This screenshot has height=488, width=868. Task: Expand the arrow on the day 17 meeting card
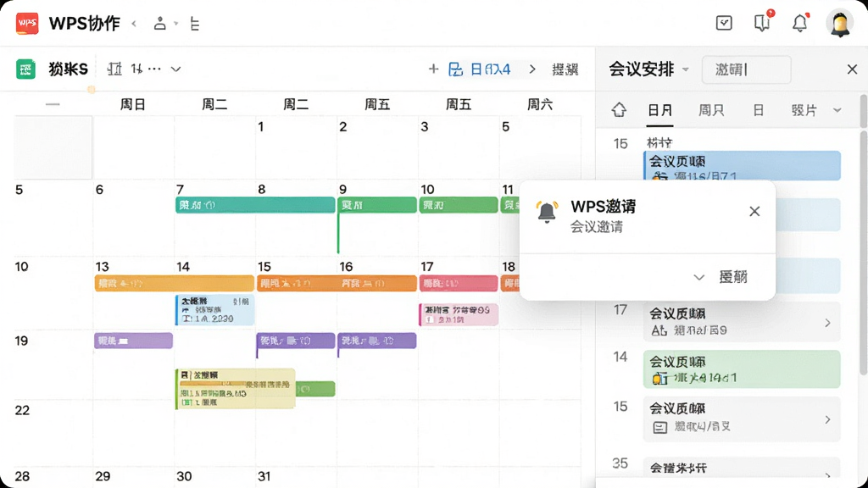pyautogui.click(x=827, y=323)
